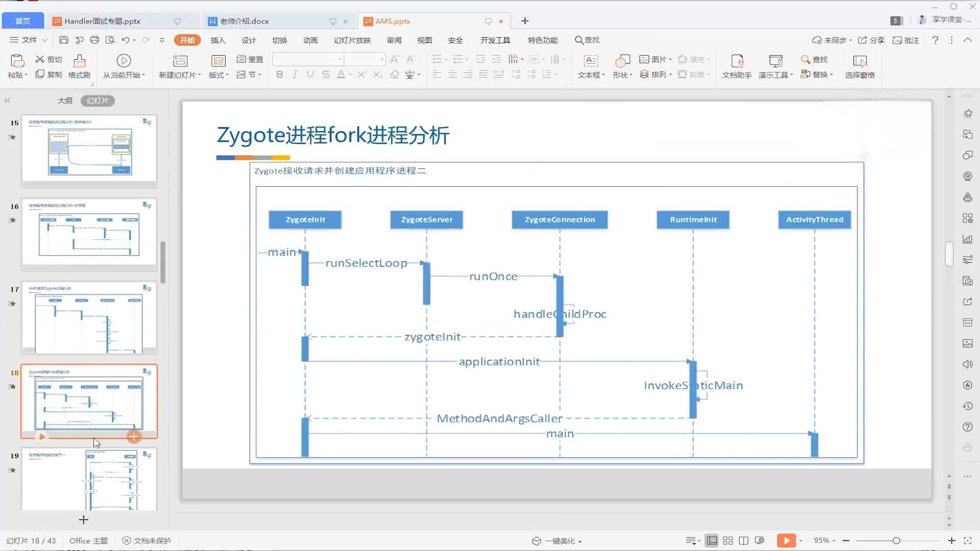Click the zoom slider handle
This screenshot has width=980, height=551.
[896, 540]
